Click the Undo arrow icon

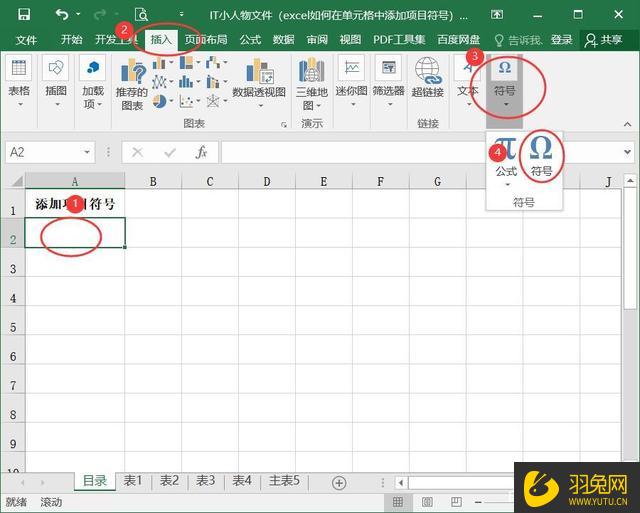(62, 15)
